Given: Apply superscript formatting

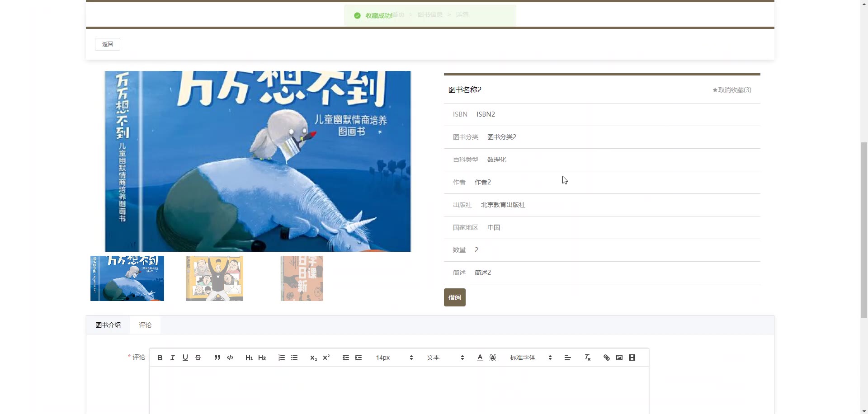Looking at the screenshot, I should (326, 358).
